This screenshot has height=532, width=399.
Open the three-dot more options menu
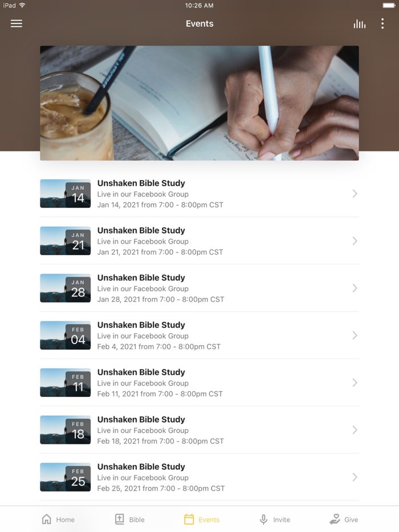pyautogui.click(x=382, y=23)
